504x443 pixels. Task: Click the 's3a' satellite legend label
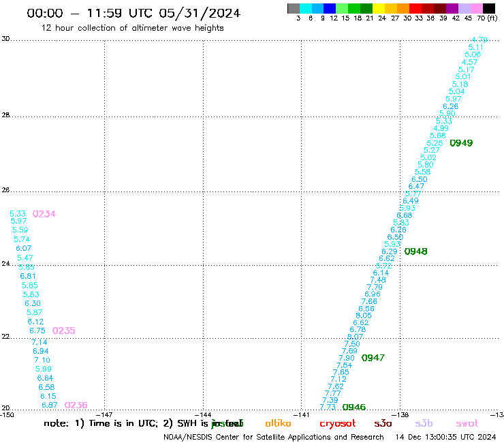point(383,423)
